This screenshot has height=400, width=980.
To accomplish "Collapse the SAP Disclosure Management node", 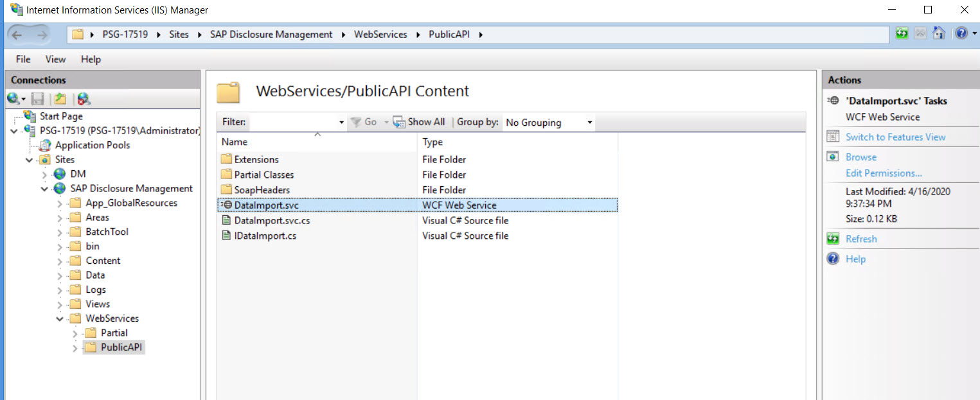I will tap(44, 189).
